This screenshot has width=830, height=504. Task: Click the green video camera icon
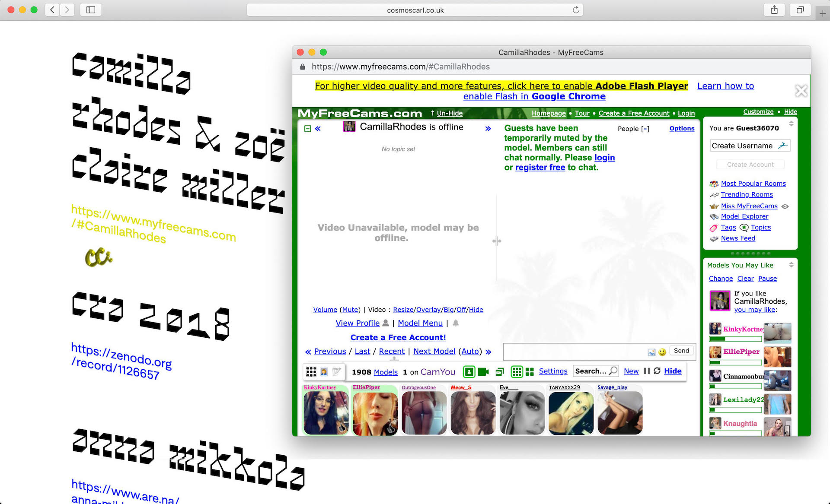click(x=483, y=372)
